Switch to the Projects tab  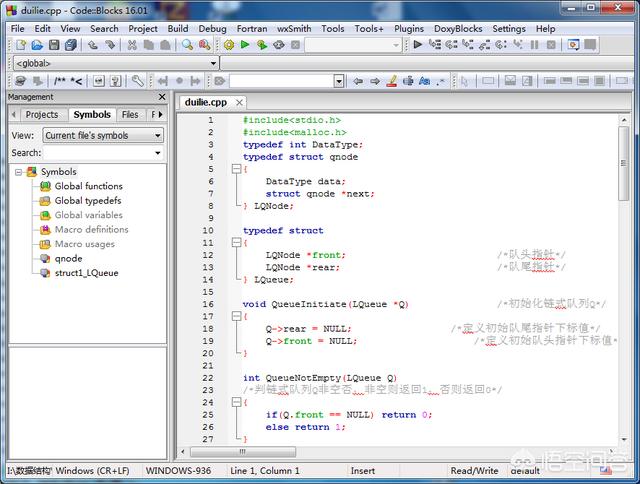click(x=41, y=115)
